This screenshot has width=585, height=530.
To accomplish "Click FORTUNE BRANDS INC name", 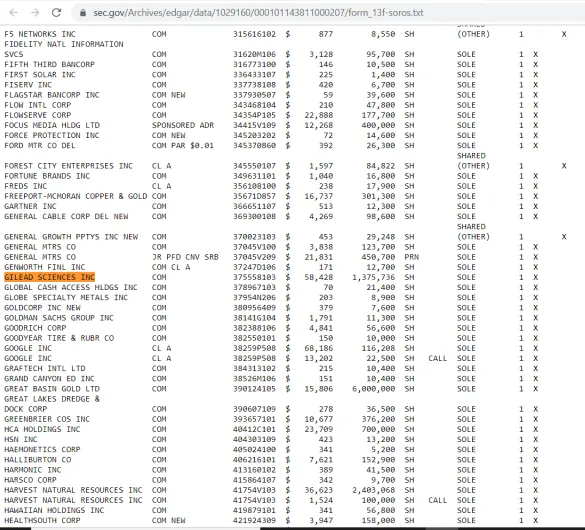I will click(47, 176).
